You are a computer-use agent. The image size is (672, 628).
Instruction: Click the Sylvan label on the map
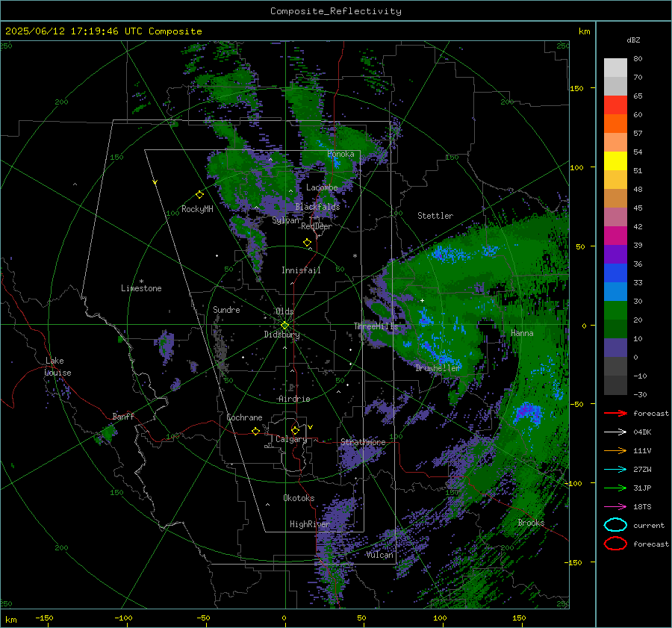(x=285, y=220)
